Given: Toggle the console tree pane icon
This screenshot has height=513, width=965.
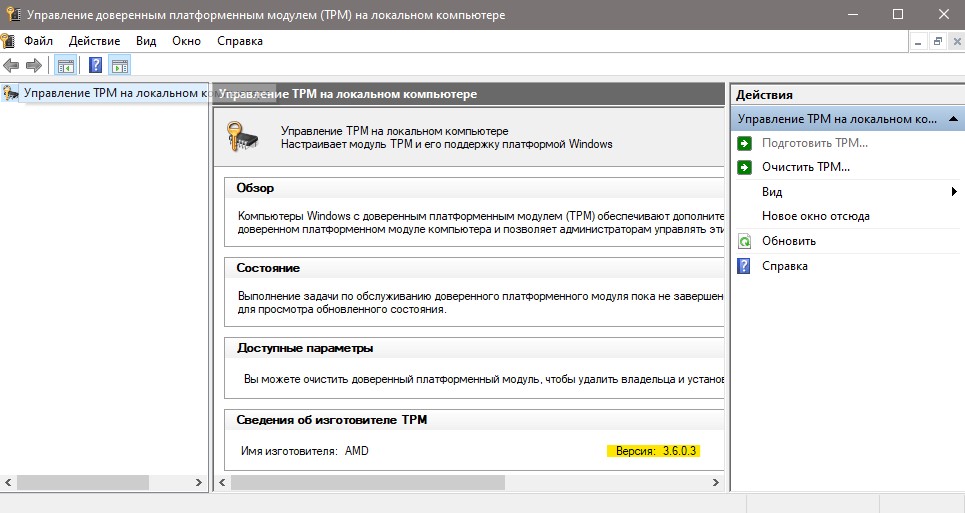Looking at the screenshot, I should [x=65, y=65].
